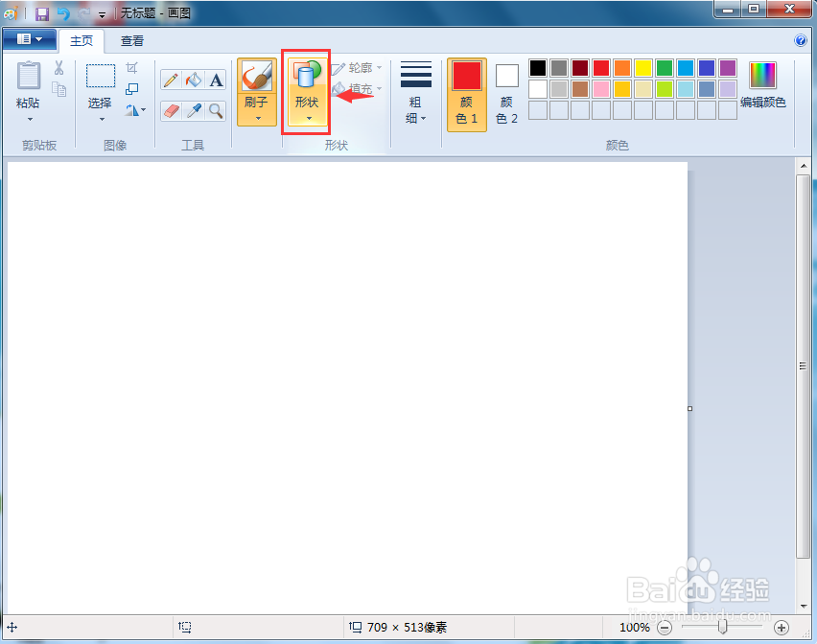Pick the pink color swatch
The image size is (817, 644).
click(601, 89)
